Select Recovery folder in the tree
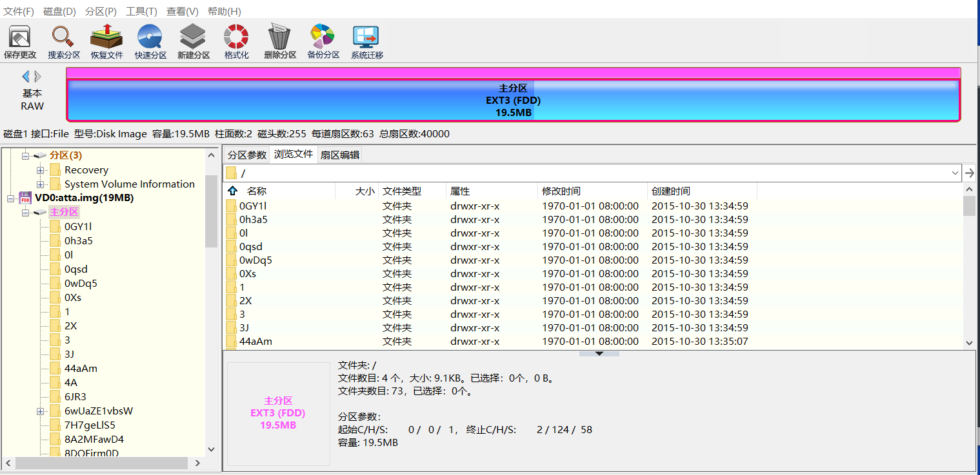This screenshot has width=980, height=475. tap(86, 170)
